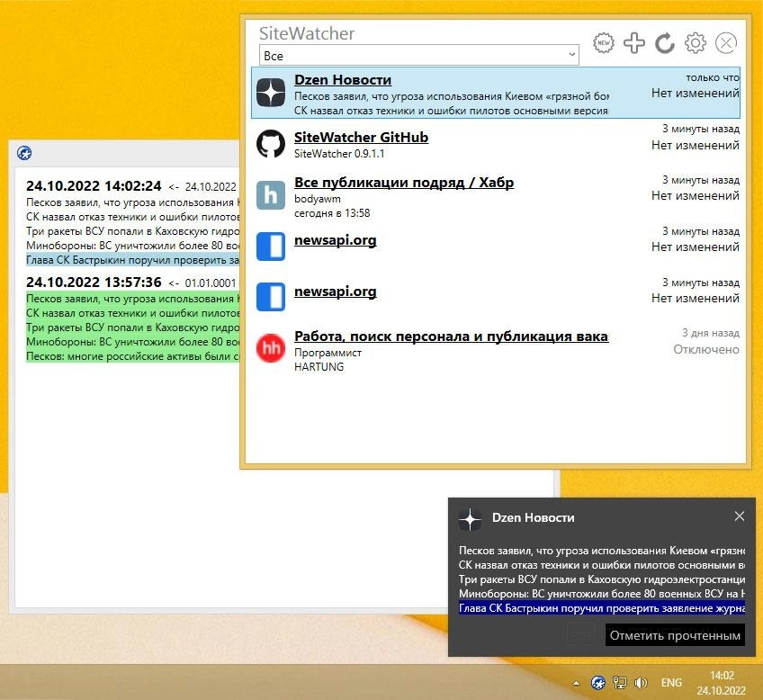The width and height of the screenshot is (763, 700).
Task: Click the Habr 'h' site icon
Action: coord(271,195)
